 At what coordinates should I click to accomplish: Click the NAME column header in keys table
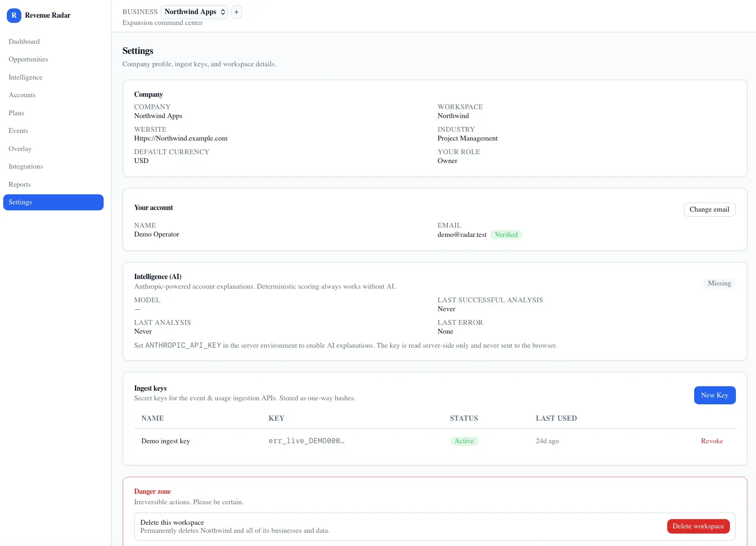coord(153,418)
